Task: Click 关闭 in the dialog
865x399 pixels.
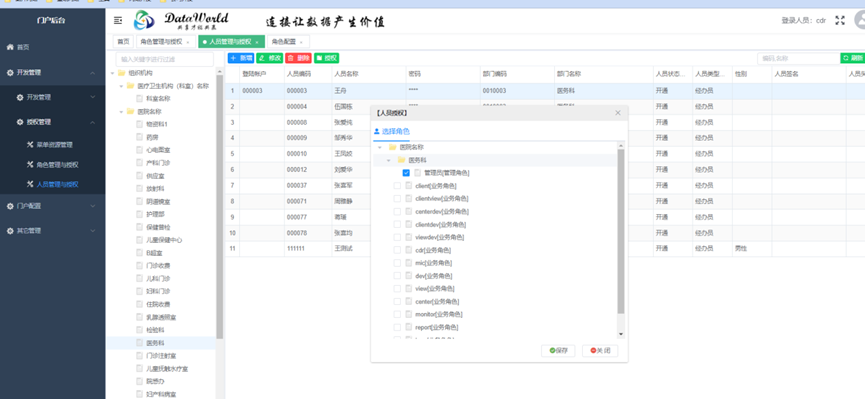Action: [600, 350]
